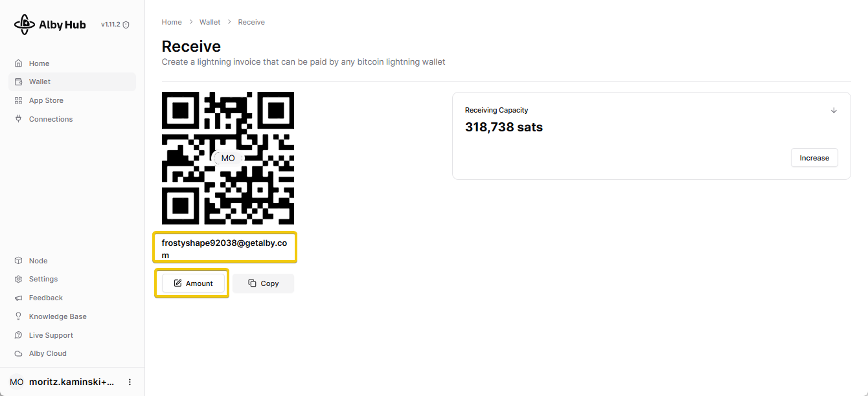Click the Connections plug icon
Viewport: 868px width, 396px height.
click(18, 119)
